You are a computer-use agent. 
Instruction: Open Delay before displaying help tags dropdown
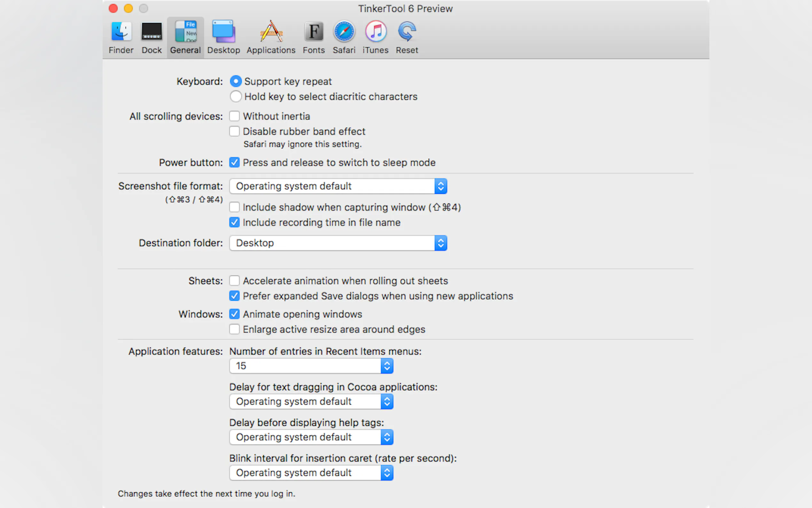(311, 437)
